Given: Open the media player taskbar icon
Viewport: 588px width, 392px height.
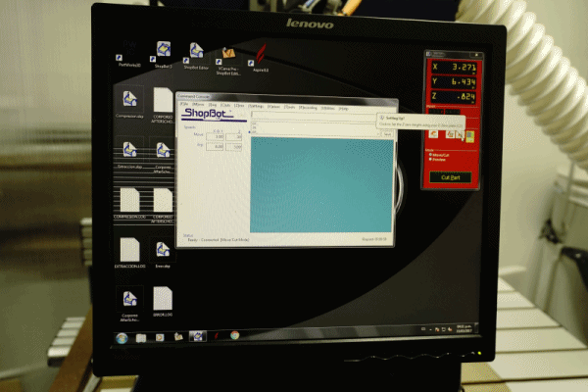Looking at the screenshot, I should [x=160, y=337].
